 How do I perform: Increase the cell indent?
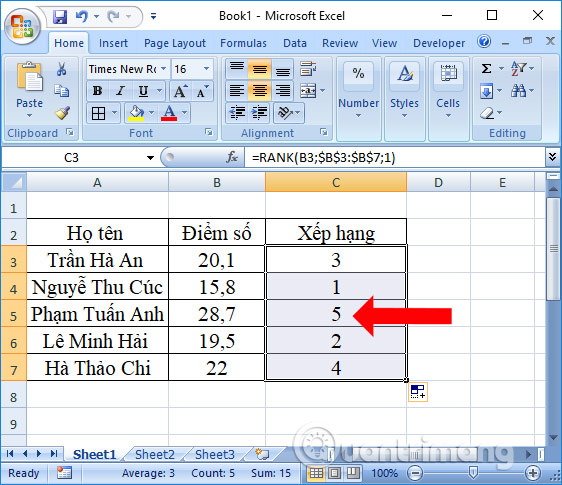259,113
